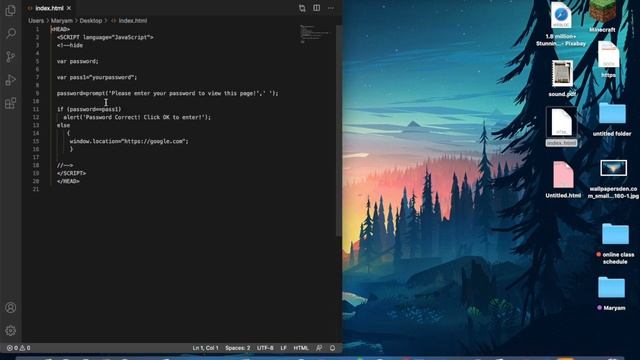Viewport: 640px width, 360px height.
Task: Click the Maryam breadcrumb segment
Action: pyautogui.click(x=62, y=20)
